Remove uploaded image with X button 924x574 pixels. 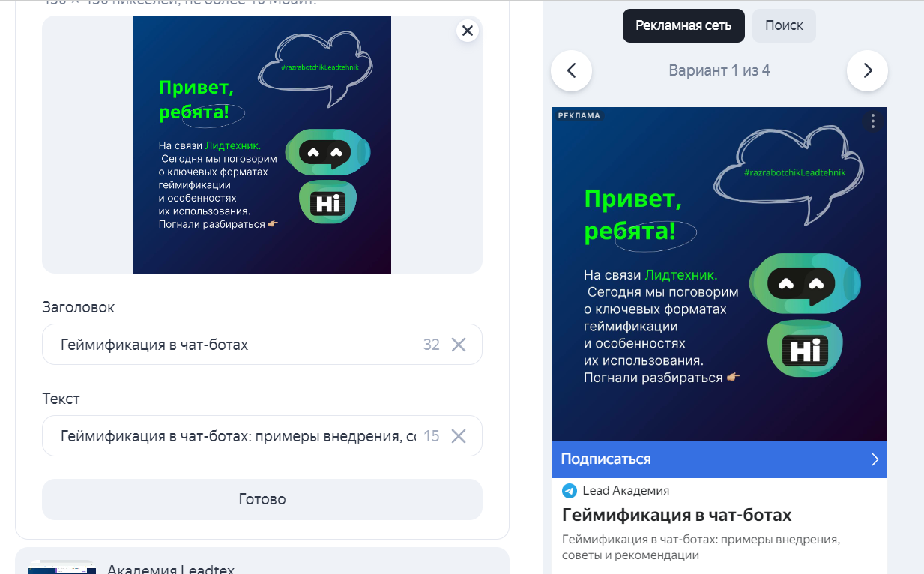pos(468,31)
